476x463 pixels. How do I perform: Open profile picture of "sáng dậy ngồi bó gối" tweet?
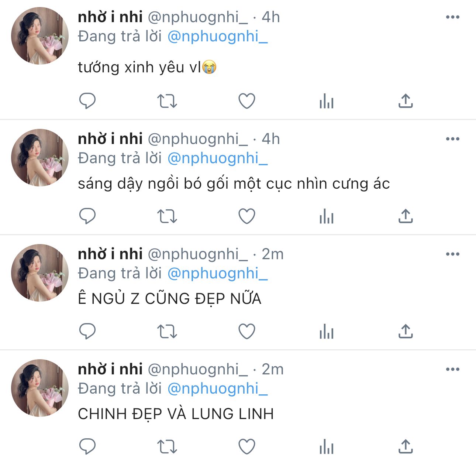(x=40, y=158)
